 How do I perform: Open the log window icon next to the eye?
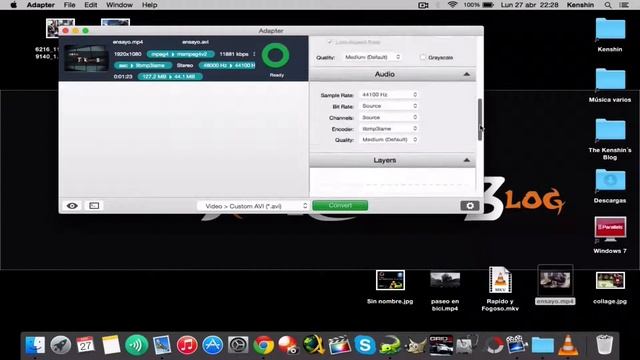click(x=94, y=206)
